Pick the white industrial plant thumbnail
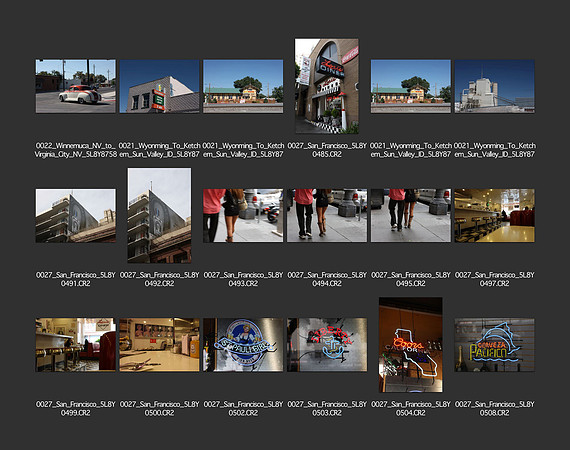This screenshot has height=450, width=570. pyautogui.click(x=494, y=86)
